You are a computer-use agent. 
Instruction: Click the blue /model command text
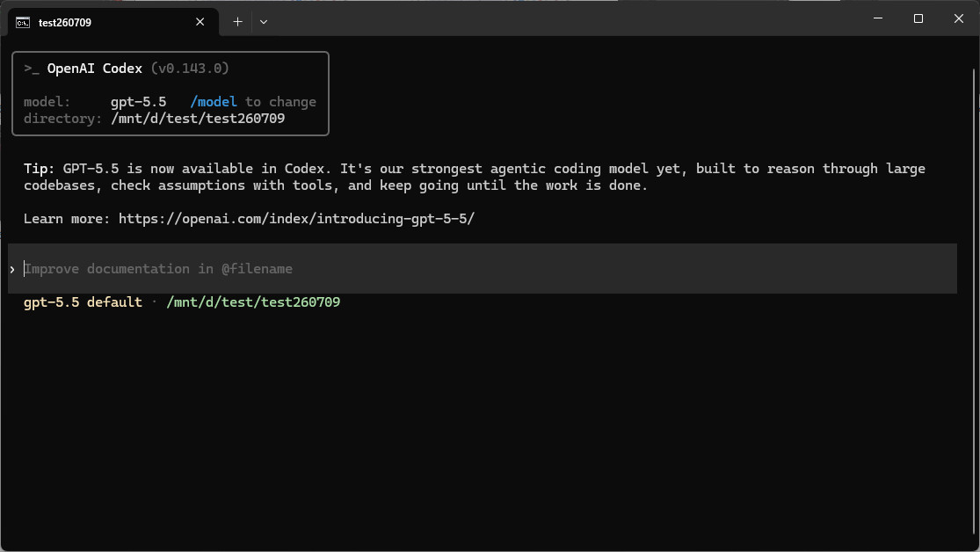pyautogui.click(x=214, y=102)
